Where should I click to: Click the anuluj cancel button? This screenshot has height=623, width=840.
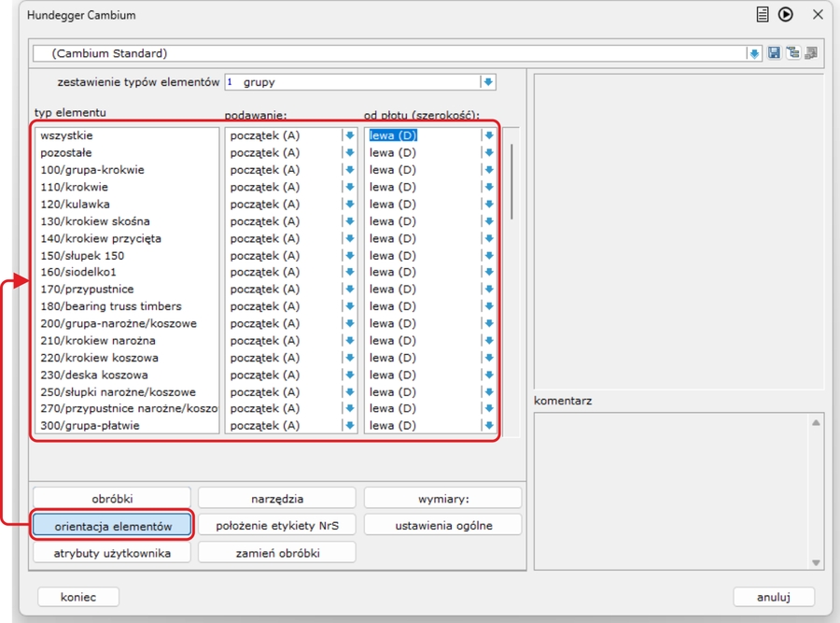tap(774, 597)
